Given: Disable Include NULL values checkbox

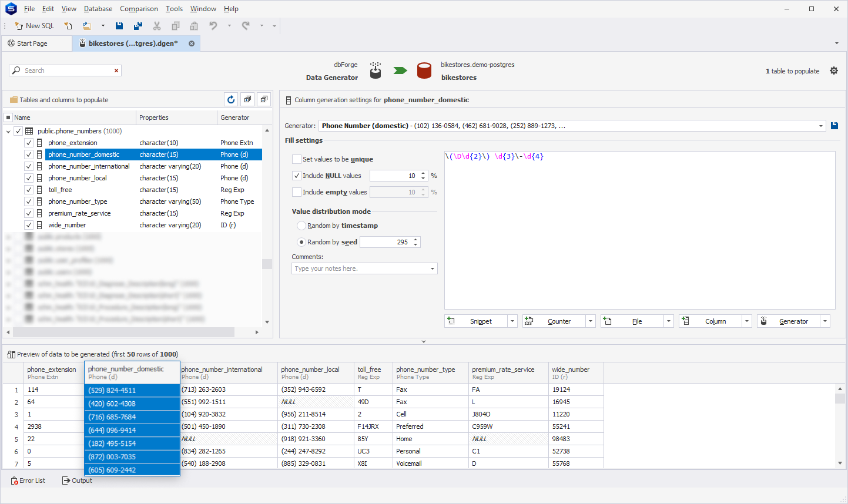Looking at the screenshot, I should pyautogui.click(x=297, y=176).
